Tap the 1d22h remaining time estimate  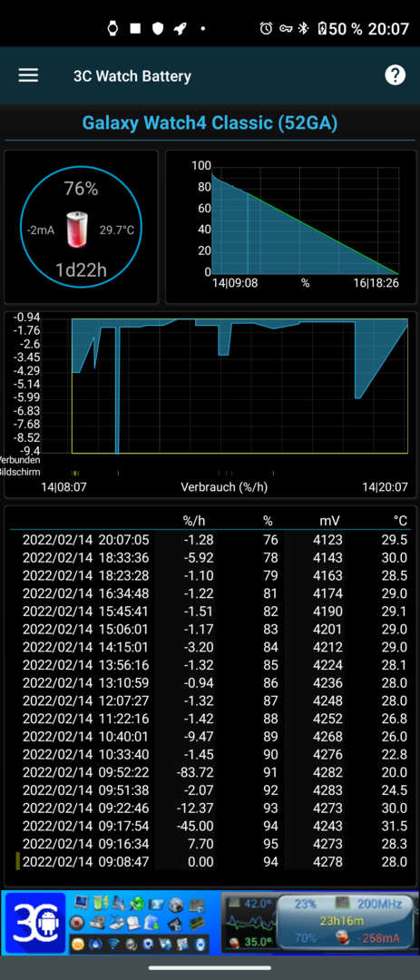[x=82, y=270]
